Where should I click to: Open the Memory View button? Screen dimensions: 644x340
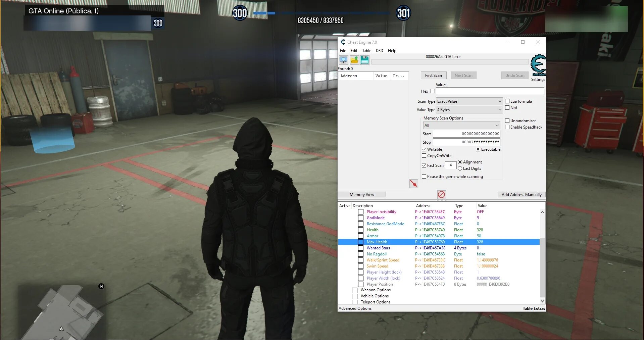point(362,195)
